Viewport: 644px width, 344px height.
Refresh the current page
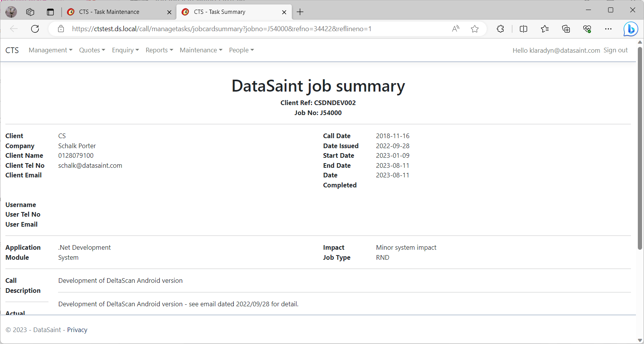[x=35, y=29]
